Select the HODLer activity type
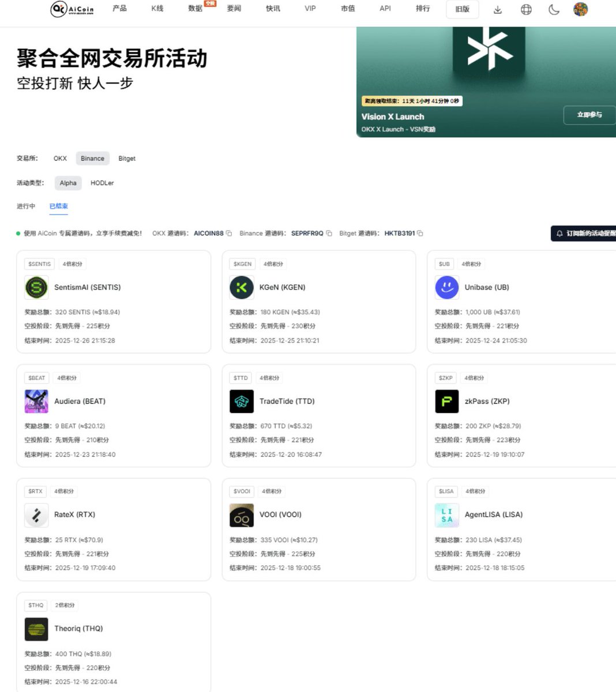This screenshot has width=616, height=692. (102, 183)
